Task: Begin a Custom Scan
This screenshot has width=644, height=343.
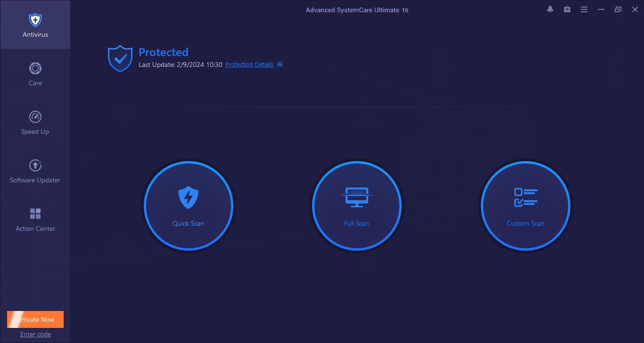Action: 525,206
